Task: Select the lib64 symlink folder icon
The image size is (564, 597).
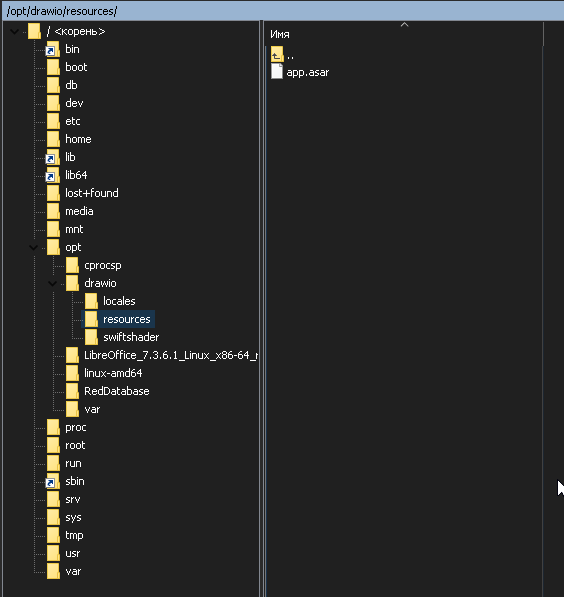Action: [53, 175]
